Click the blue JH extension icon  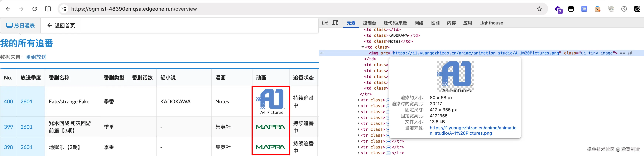coord(584,9)
